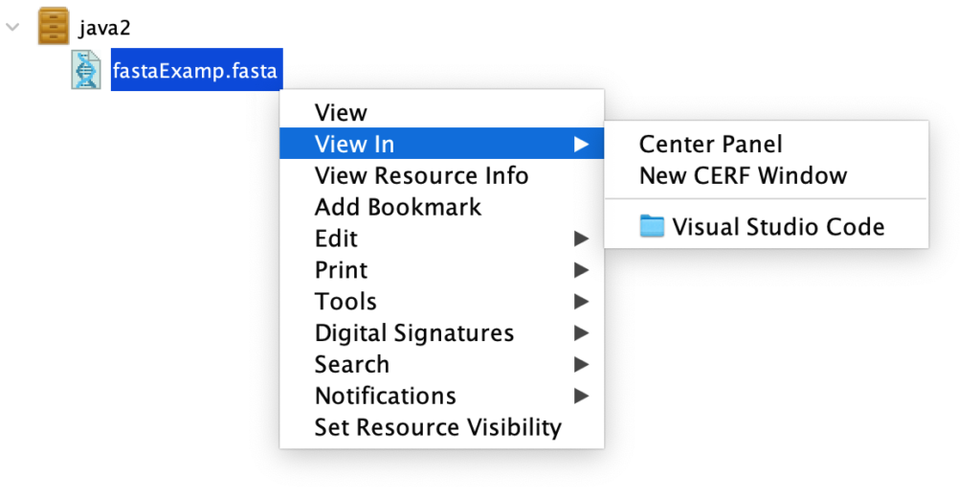980x500 pixels.
Task: Open View Resource Info
Action: (x=421, y=176)
